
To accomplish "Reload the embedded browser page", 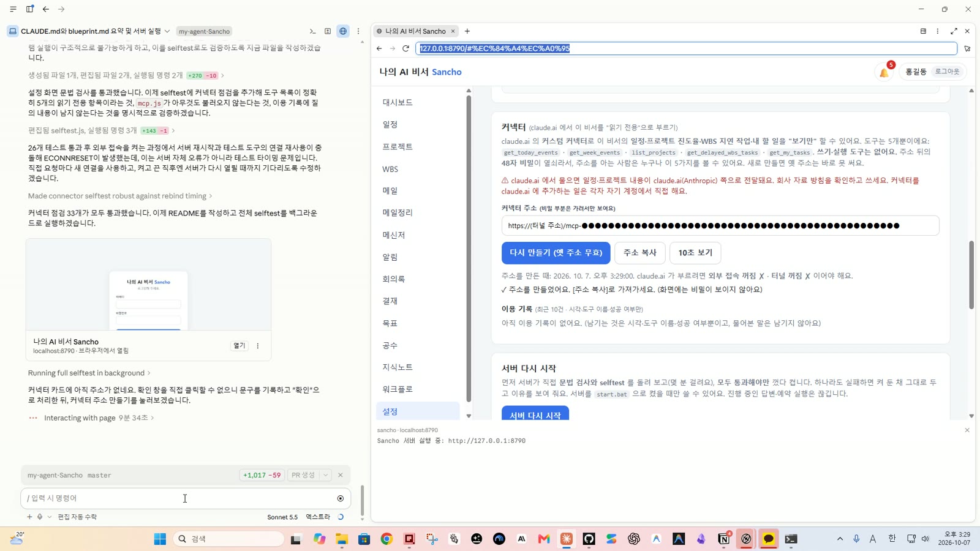I will 405,48.
